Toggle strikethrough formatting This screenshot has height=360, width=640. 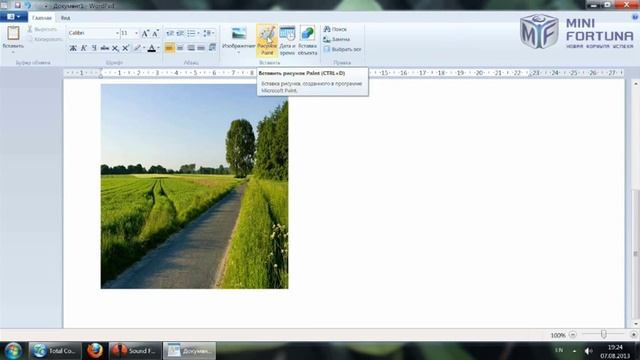click(x=104, y=48)
